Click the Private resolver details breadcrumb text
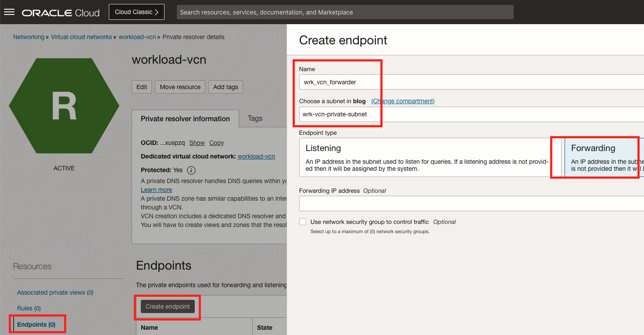Image resolution: width=644 pixels, height=335 pixels. [x=193, y=37]
